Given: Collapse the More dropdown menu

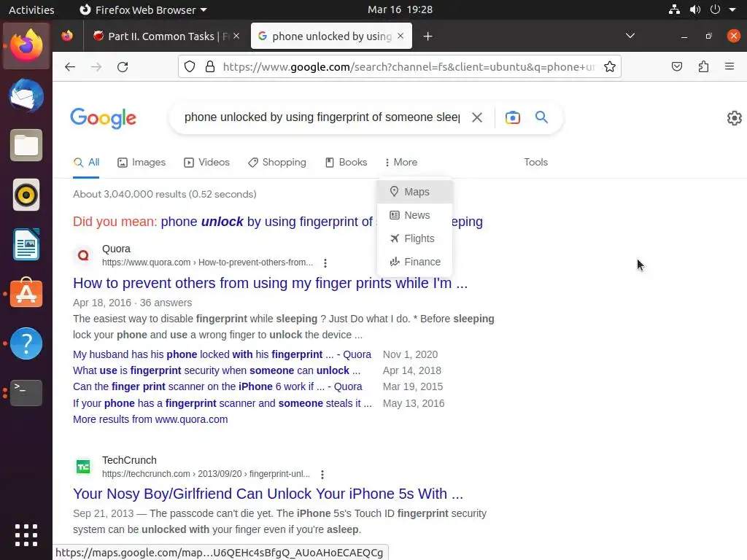Looking at the screenshot, I should [401, 163].
